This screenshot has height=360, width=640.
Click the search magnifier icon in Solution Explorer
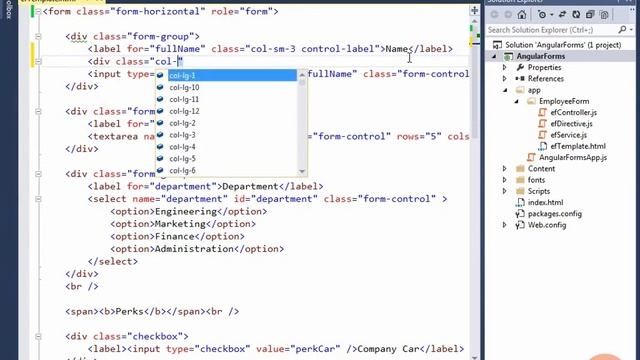pos(622,29)
